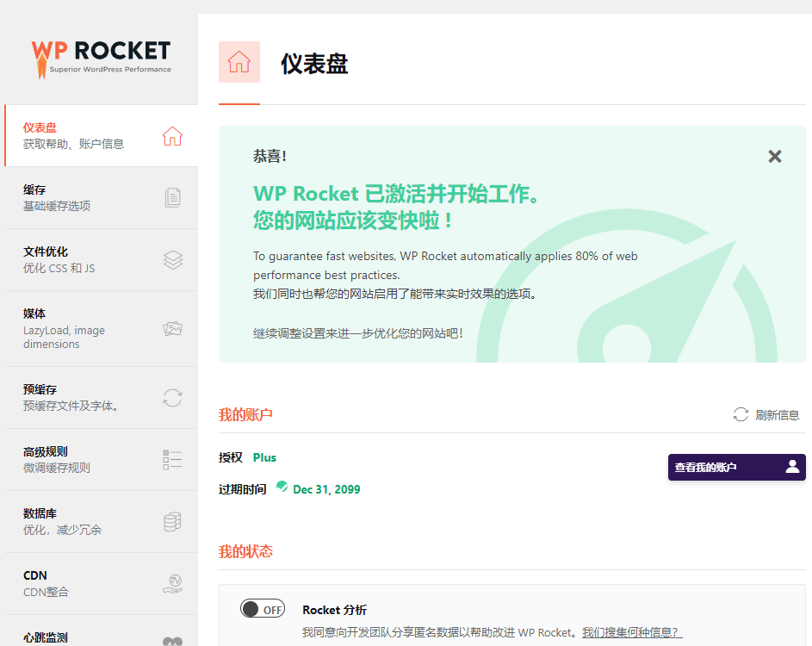Click the picture icon beside 媒体
The height and width of the screenshot is (646, 812).
172,328
